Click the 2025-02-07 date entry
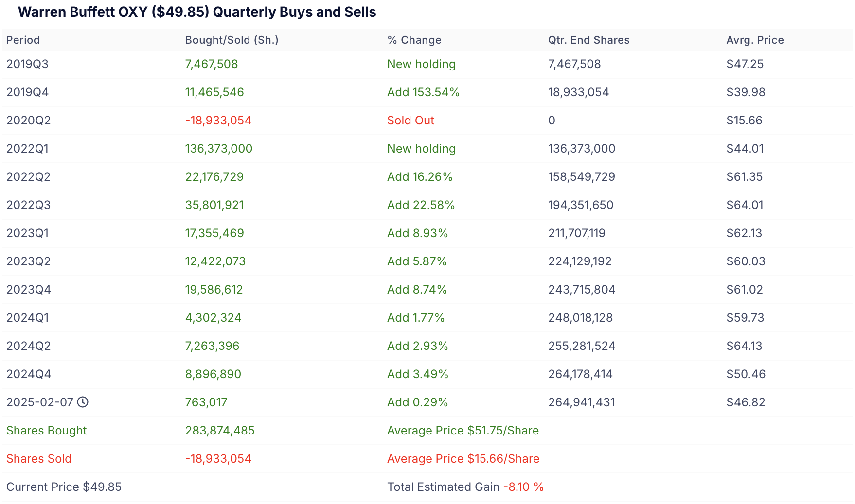The height and width of the screenshot is (504, 855). (39, 402)
